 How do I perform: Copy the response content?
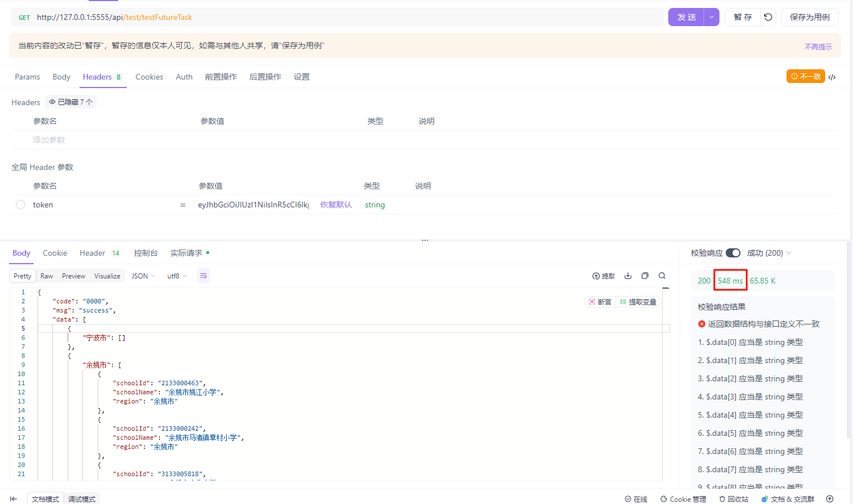[x=645, y=276]
